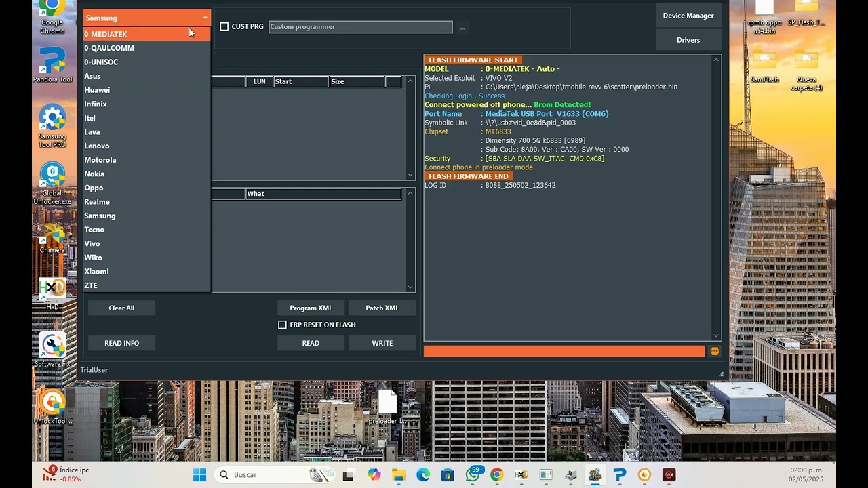This screenshot has width=868, height=488.
Task: Open the Pandora P icon in taskbar
Action: 619,475
